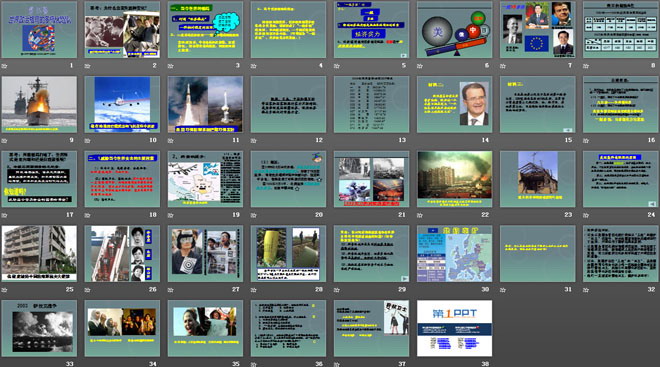The width and height of the screenshot is (660, 367).
Task: Click the animation star icon under slide 12
Action: click(x=253, y=140)
